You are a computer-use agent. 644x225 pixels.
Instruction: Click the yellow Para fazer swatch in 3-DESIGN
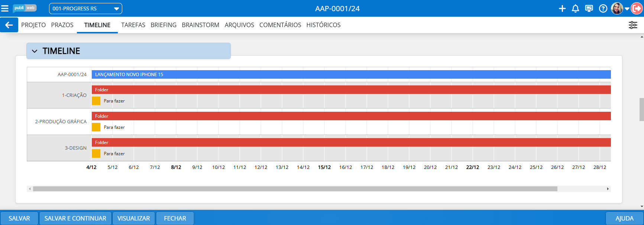click(x=96, y=154)
